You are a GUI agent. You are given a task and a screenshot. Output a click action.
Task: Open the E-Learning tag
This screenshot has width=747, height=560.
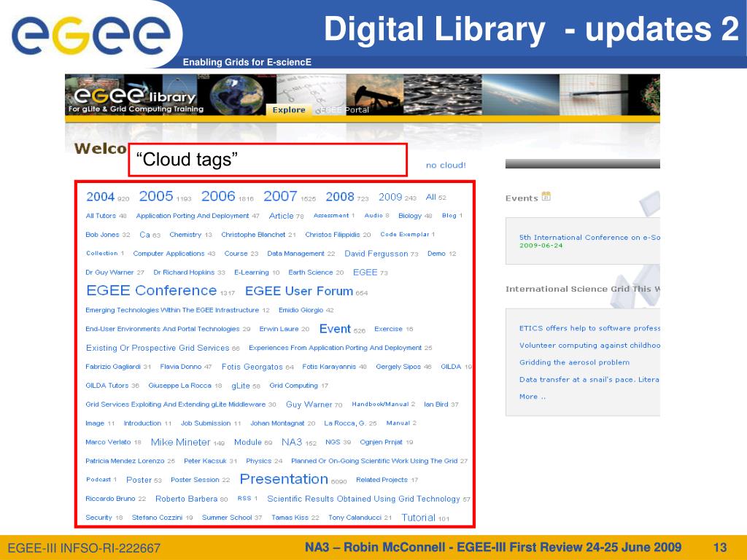pos(251,273)
